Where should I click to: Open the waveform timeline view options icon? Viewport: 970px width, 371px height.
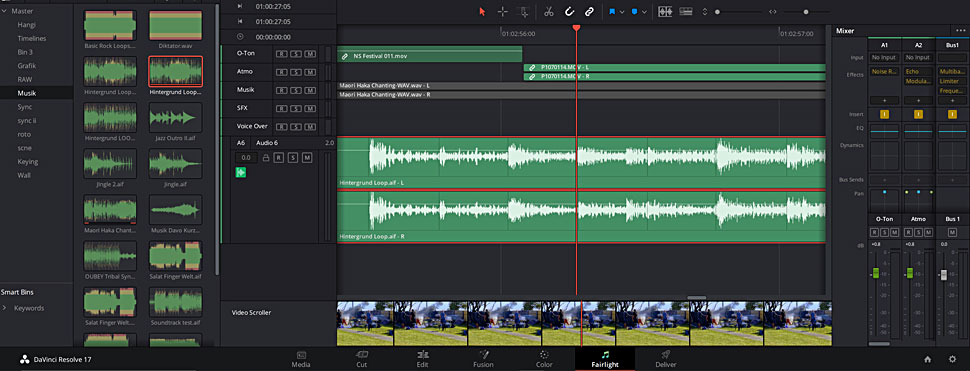tap(665, 11)
